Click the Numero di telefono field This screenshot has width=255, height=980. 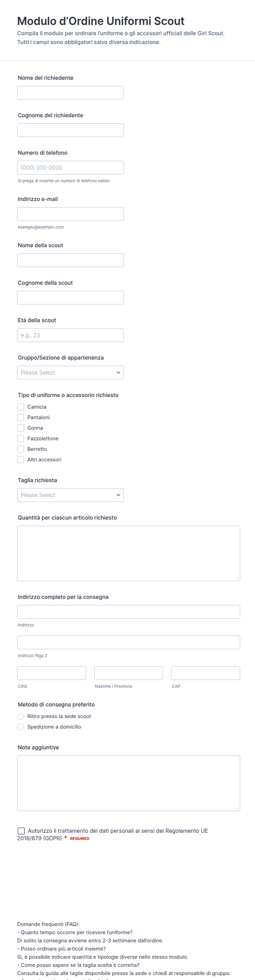70,168
